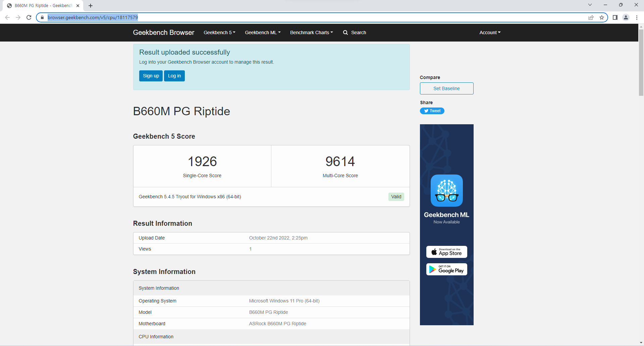Restore down the browser window
Screen dimensions: 644x346
pyautogui.click(x=621, y=5)
